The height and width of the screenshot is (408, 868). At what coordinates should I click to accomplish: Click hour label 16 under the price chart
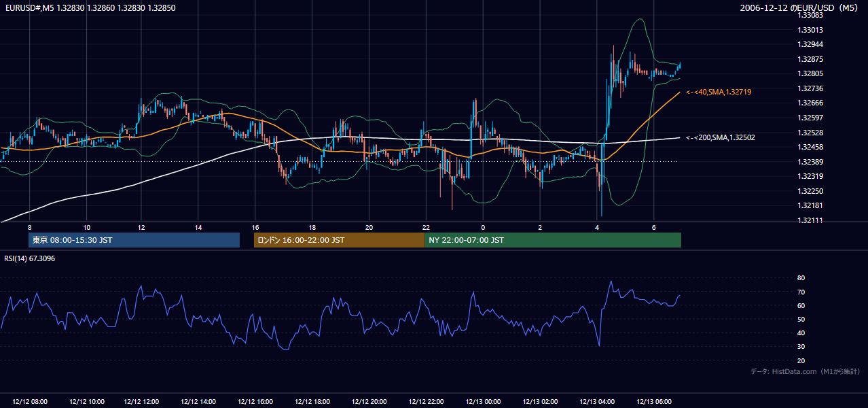pyautogui.click(x=255, y=227)
